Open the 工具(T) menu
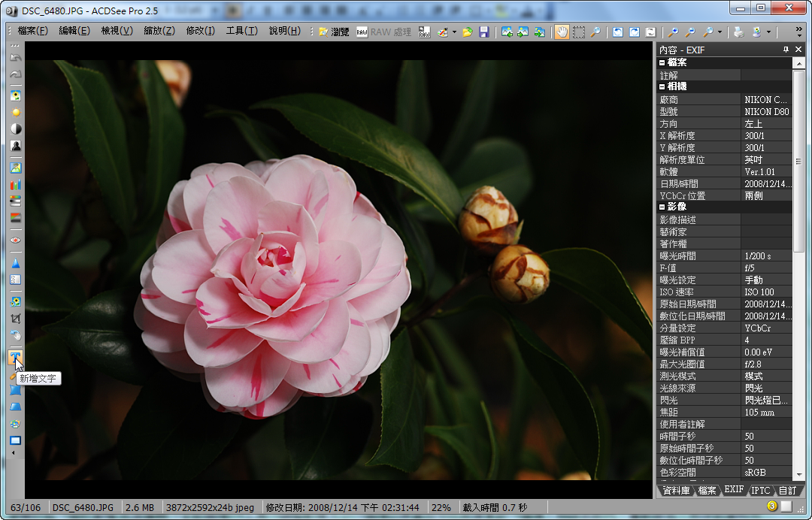 (x=241, y=31)
